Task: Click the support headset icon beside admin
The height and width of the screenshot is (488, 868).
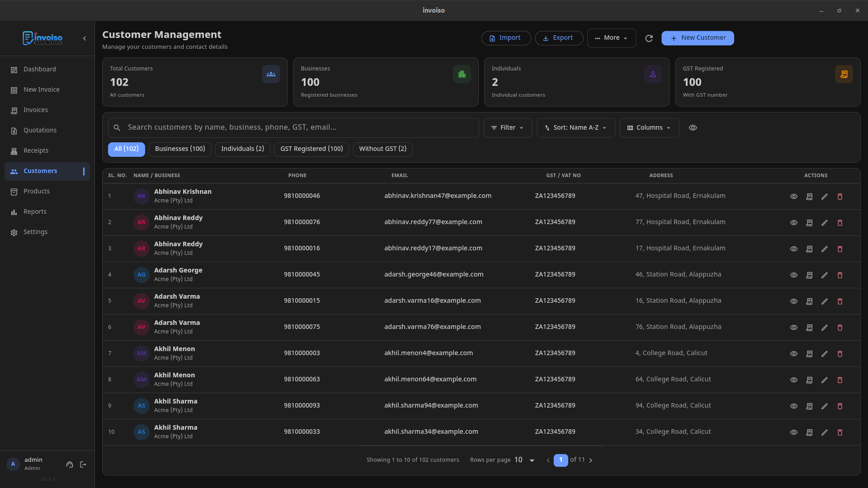Action: 70,465
